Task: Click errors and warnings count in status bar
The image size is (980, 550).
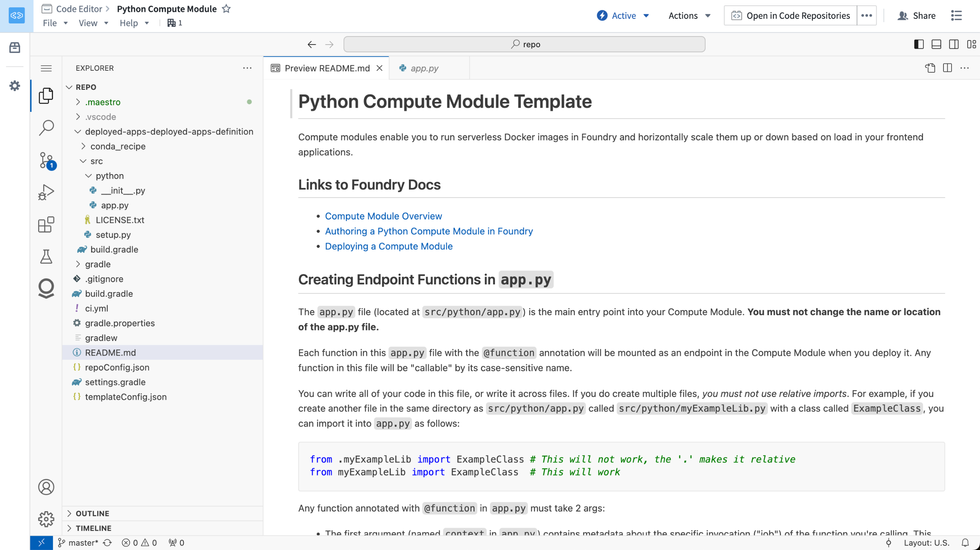Action: pyautogui.click(x=139, y=542)
